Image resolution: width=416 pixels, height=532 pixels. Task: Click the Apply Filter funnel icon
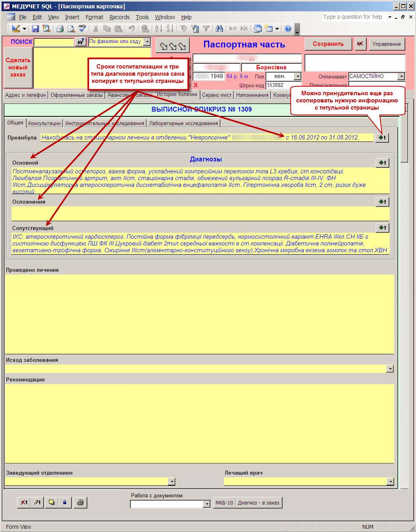pyautogui.click(x=206, y=29)
